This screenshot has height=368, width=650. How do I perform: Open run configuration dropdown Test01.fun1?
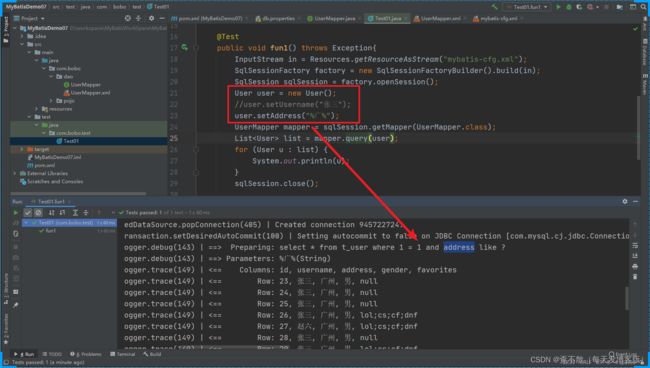tap(527, 7)
